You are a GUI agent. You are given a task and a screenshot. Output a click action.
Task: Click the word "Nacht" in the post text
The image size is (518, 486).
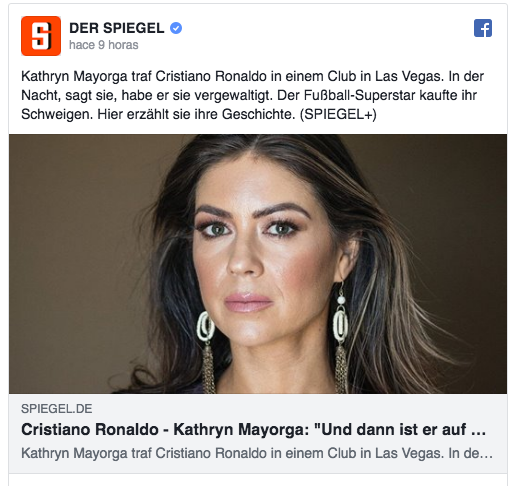click(x=39, y=95)
